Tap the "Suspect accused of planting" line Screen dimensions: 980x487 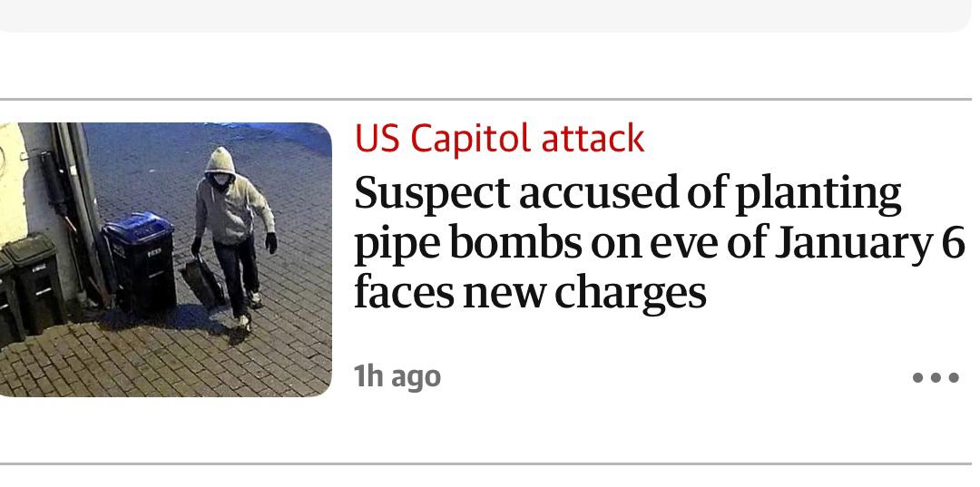[x=627, y=193]
